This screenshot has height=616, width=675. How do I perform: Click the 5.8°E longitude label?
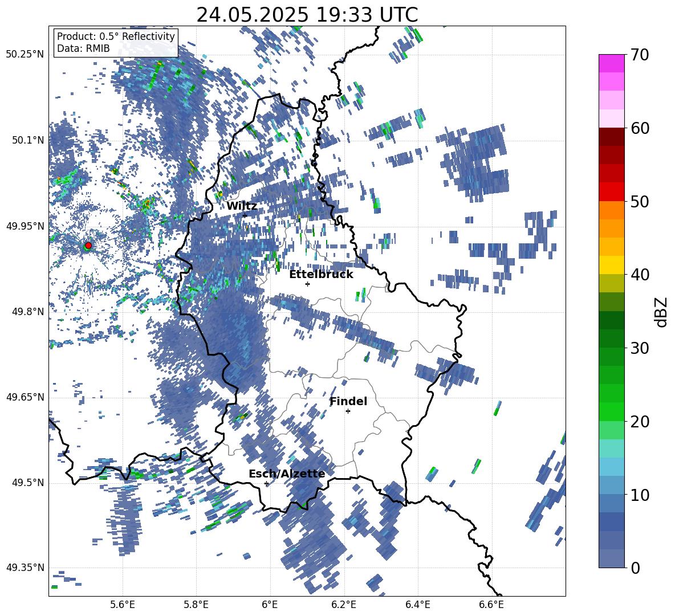click(196, 605)
